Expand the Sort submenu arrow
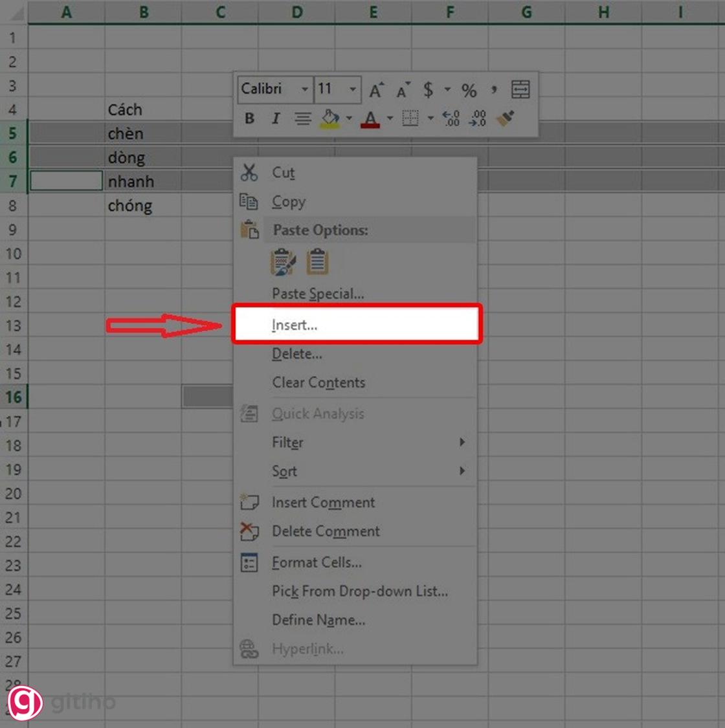 pyautogui.click(x=462, y=471)
